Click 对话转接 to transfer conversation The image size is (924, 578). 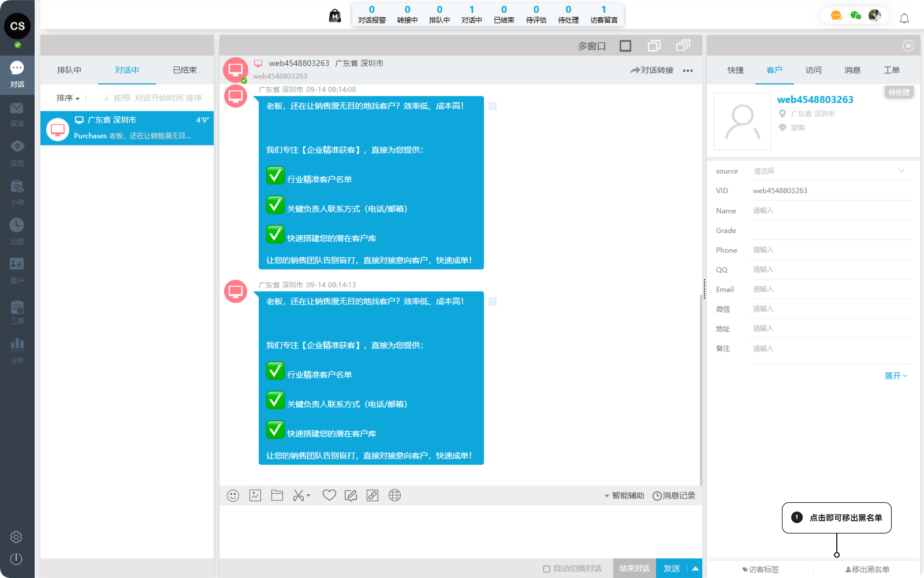tap(652, 70)
